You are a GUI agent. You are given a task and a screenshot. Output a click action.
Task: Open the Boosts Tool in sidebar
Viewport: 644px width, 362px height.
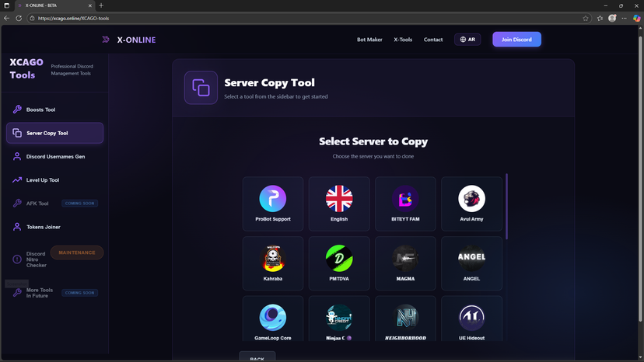(40, 110)
